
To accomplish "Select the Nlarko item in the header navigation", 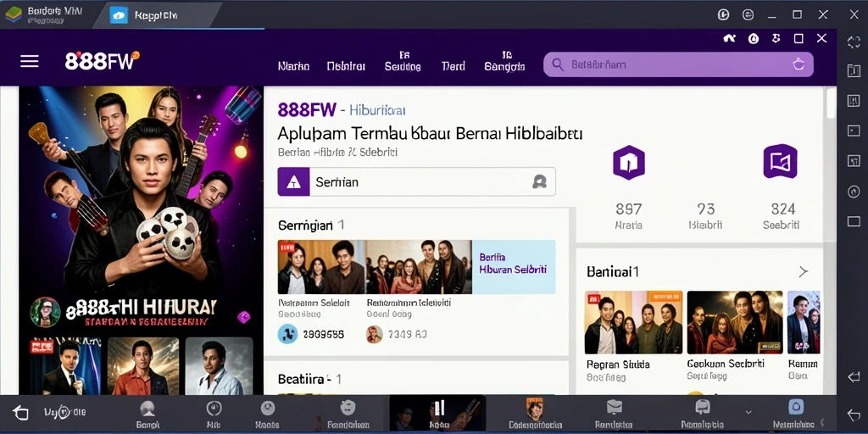I will pos(293,66).
